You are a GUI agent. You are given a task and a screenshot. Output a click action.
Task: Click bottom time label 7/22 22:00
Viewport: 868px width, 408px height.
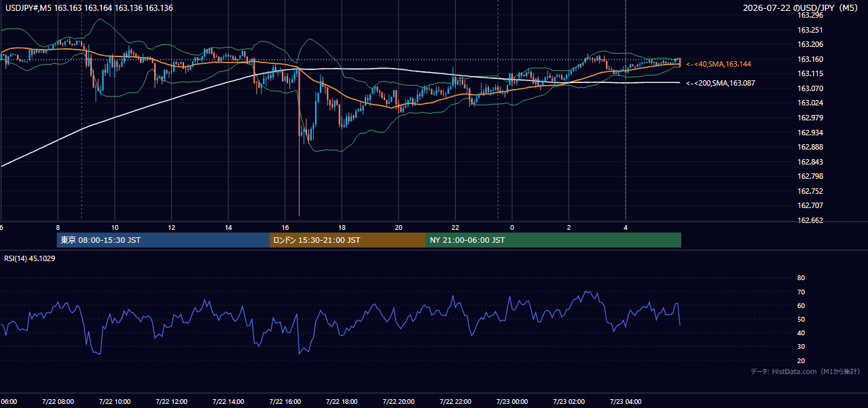455,402
